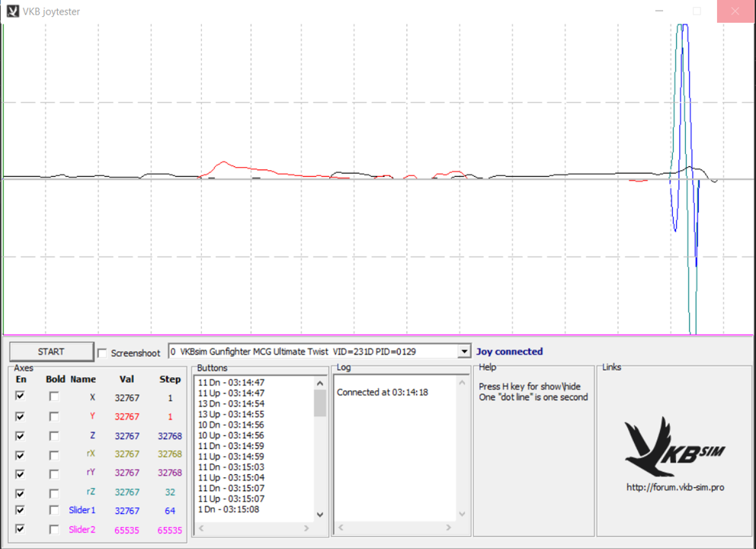The width and height of the screenshot is (756, 549).
Task: Disable the Slider1 axis checkbox
Action: pos(20,510)
